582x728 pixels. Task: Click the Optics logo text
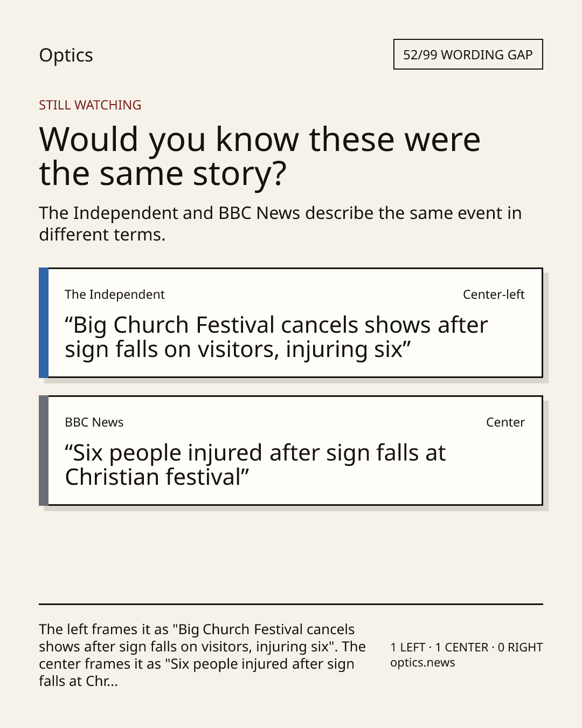click(x=66, y=55)
